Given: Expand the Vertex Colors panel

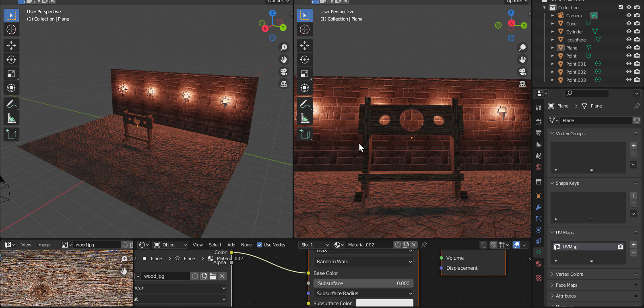Looking at the screenshot, I should coord(569,274).
